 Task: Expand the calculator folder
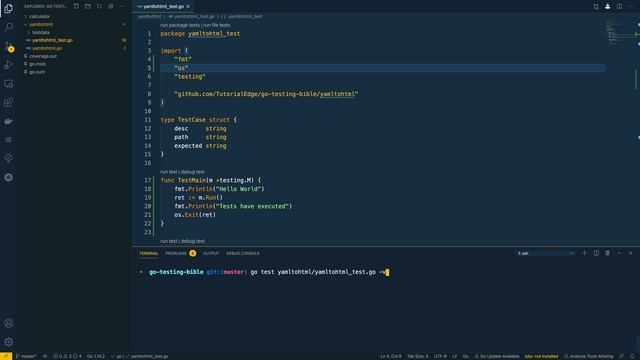(x=39, y=16)
